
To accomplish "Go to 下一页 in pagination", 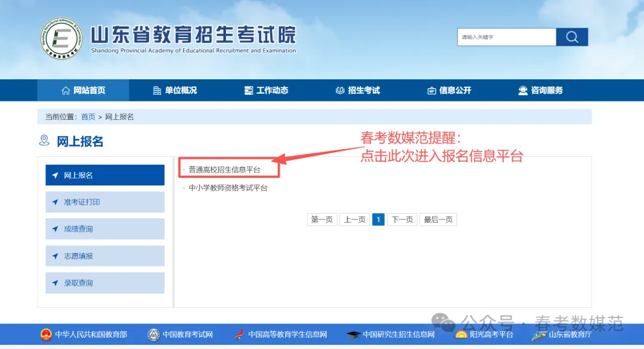I will tap(402, 220).
